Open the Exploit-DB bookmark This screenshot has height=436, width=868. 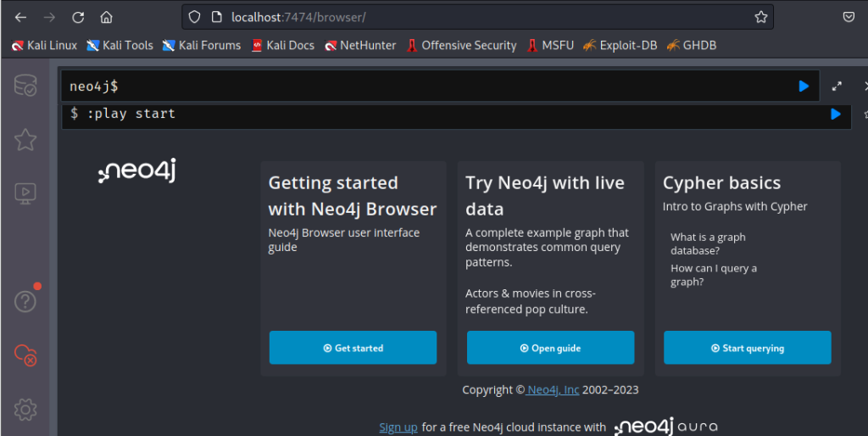[620, 45]
